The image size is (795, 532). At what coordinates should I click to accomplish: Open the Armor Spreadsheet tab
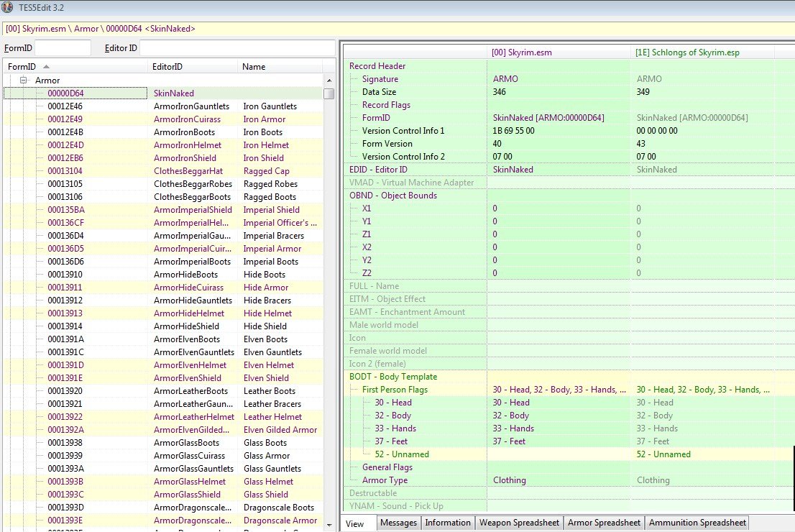tap(604, 523)
